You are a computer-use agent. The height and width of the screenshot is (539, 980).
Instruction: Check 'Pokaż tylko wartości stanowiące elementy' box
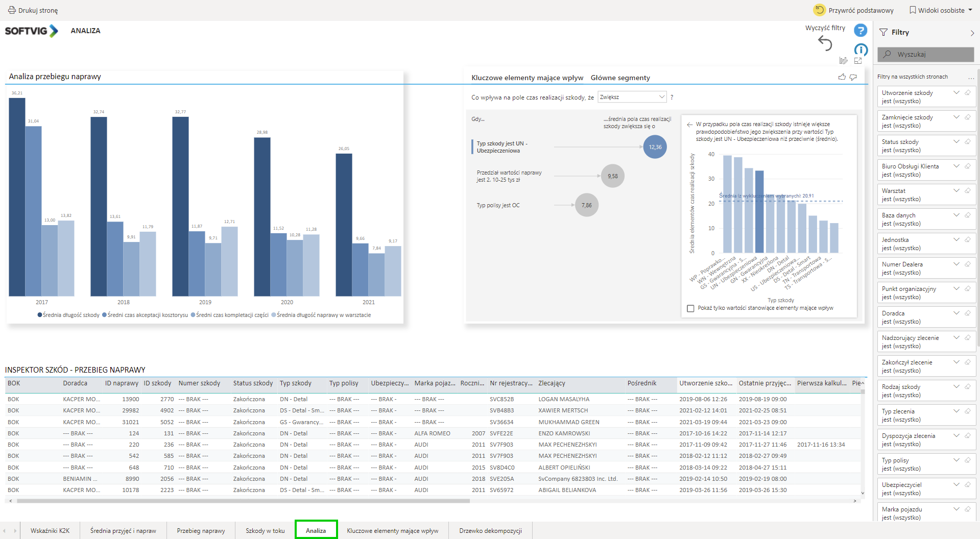click(690, 308)
